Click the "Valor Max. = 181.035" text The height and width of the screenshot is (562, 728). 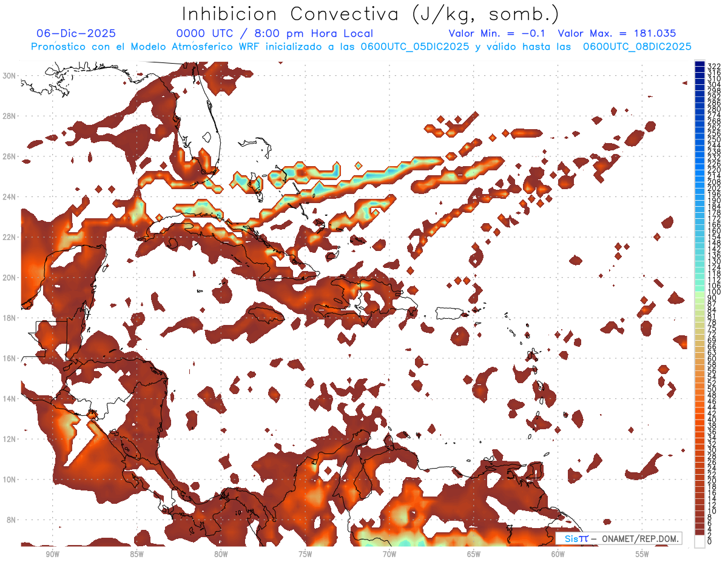pyautogui.click(x=617, y=33)
